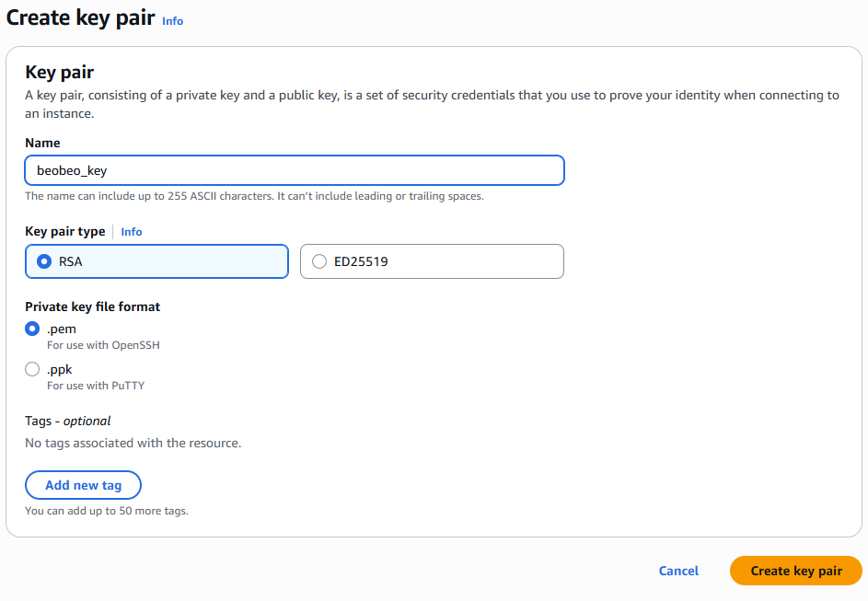Viewport: 868px width, 601px height.
Task: Select the .pem private key format
Action: click(33, 329)
